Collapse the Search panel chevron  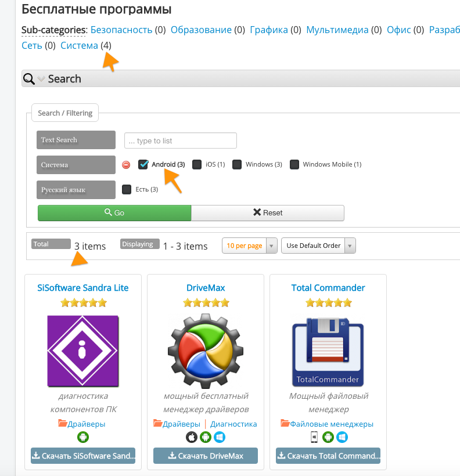41,79
